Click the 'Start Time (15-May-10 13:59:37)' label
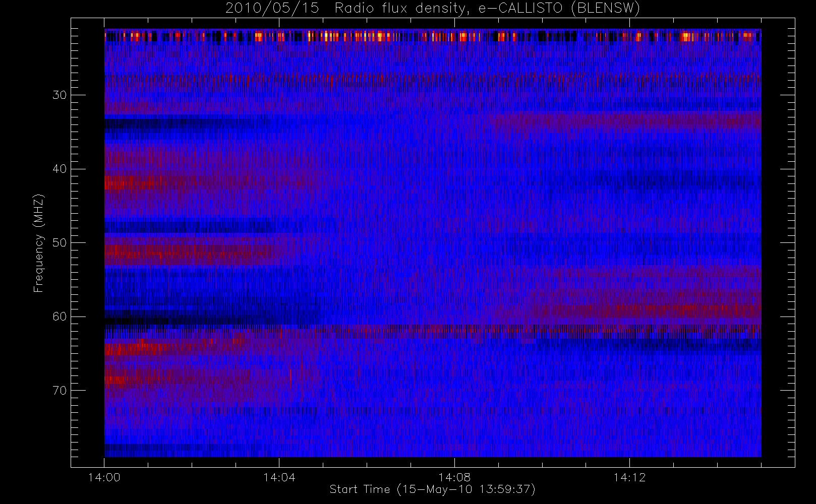This screenshot has width=816, height=504. pos(432,489)
